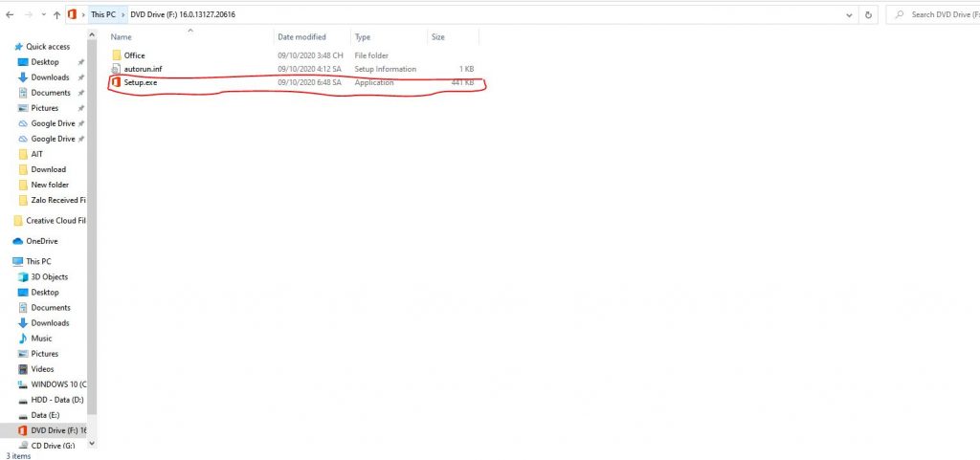Click This PC in address bar
Screen dimensions: 980x460
pyautogui.click(x=102, y=15)
